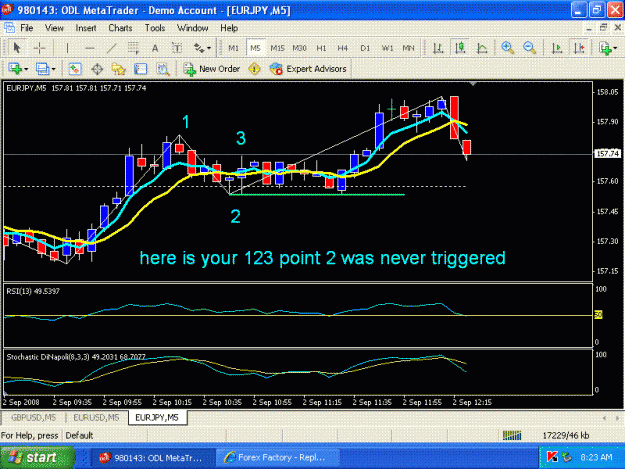
Task: Show the Data Window panel
Action: tap(97, 69)
